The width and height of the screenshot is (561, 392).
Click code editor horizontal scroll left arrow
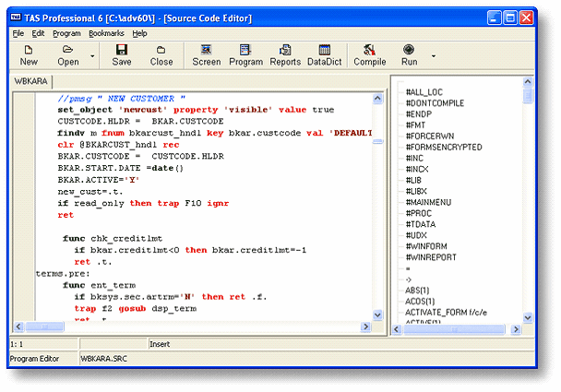pos(18,327)
